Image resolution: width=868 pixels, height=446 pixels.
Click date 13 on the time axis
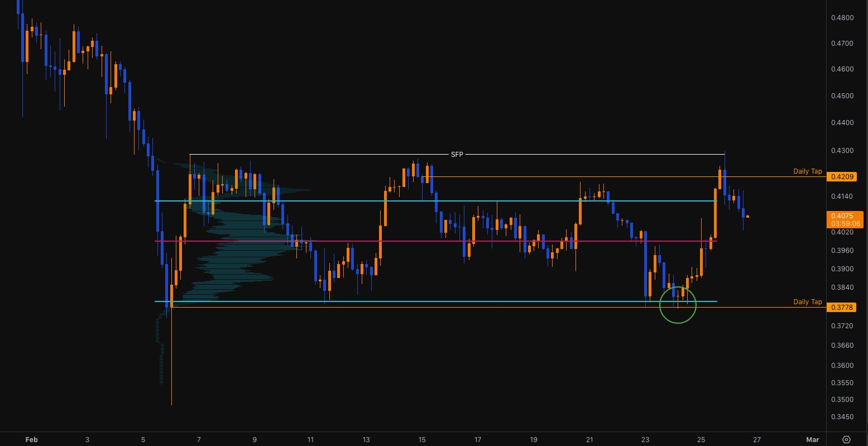(366, 439)
